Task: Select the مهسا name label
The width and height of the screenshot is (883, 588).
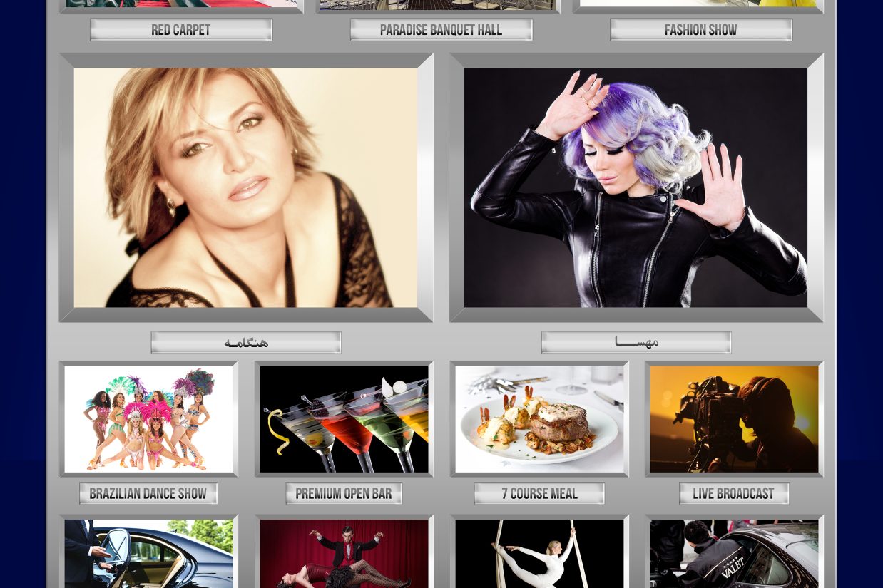Action: click(636, 342)
